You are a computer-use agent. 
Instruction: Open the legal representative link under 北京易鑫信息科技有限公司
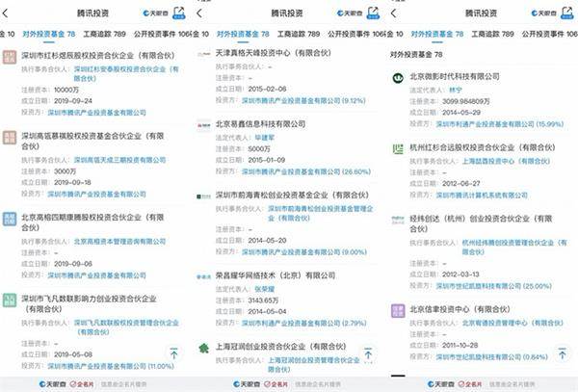(265, 138)
